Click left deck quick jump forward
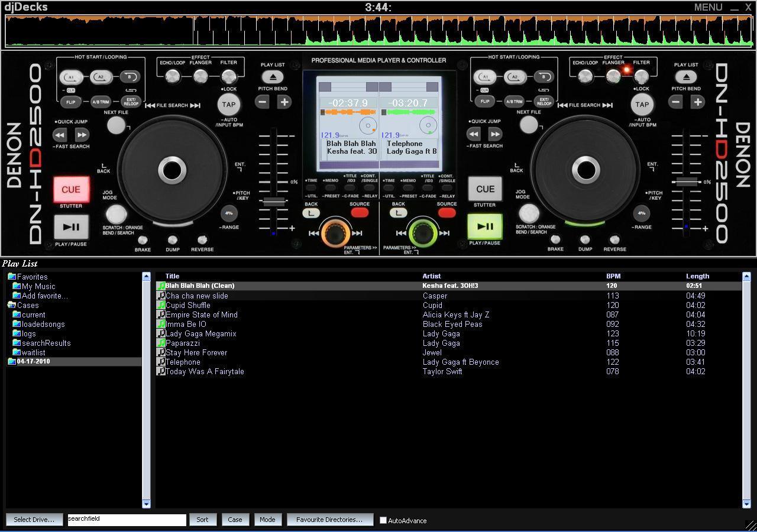The image size is (757, 532). [x=82, y=135]
